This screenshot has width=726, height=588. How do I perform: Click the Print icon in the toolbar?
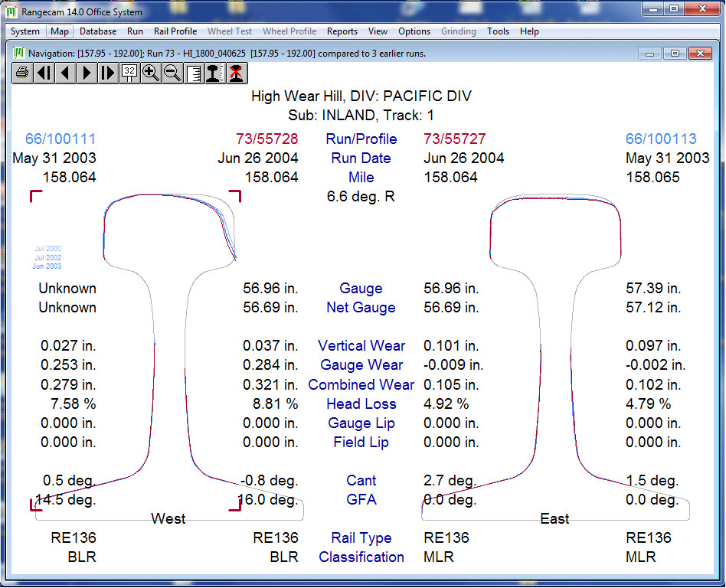coord(22,73)
